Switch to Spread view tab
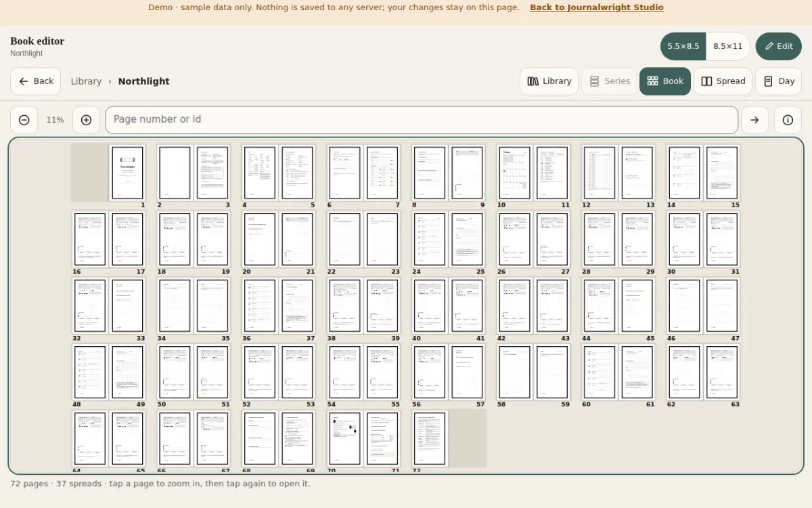The width and height of the screenshot is (812, 508). [x=723, y=81]
